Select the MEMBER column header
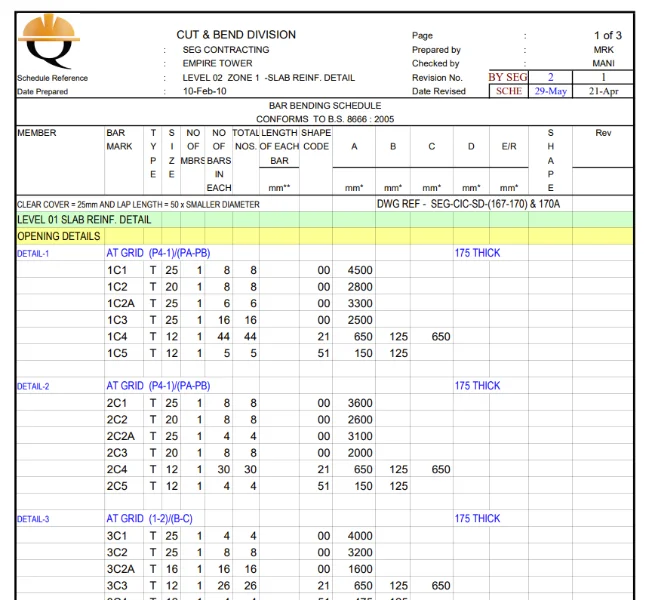This screenshot has width=652, height=600. coord(37,133)
